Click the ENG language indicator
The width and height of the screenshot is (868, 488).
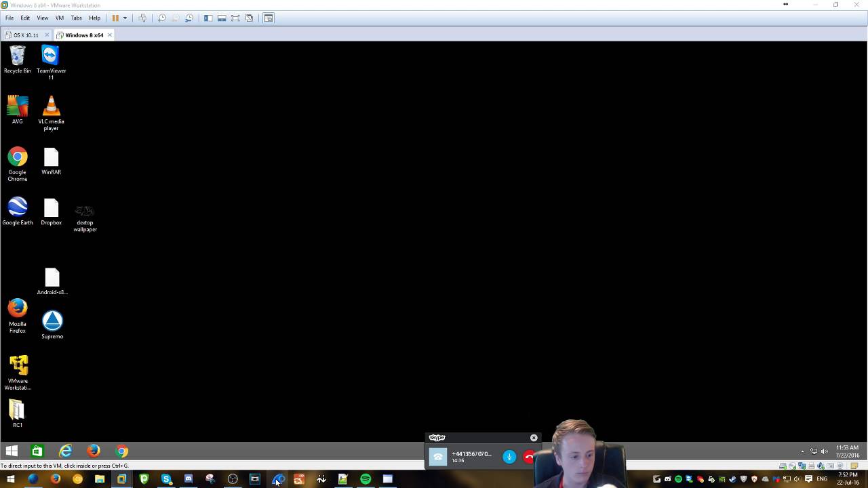[x=822, y=479]
